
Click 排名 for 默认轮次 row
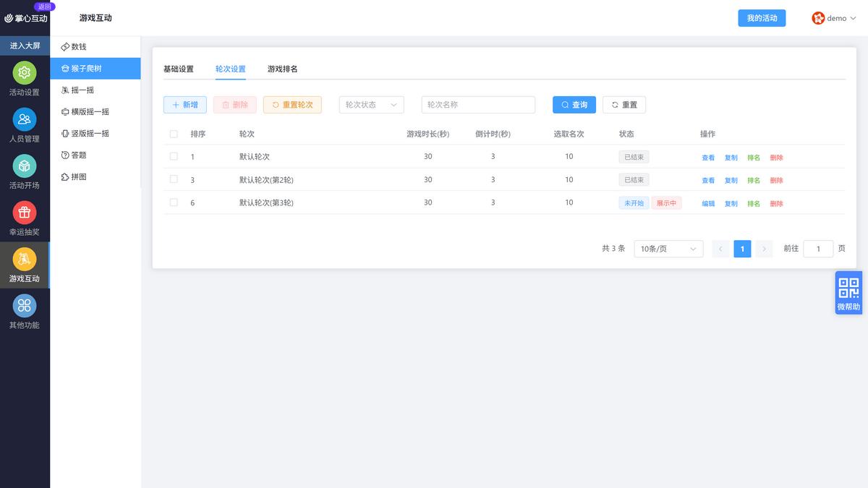[754, 158]
